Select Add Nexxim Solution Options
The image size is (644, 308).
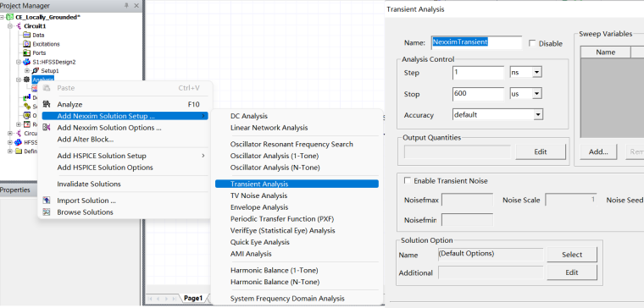click(125, 128)
